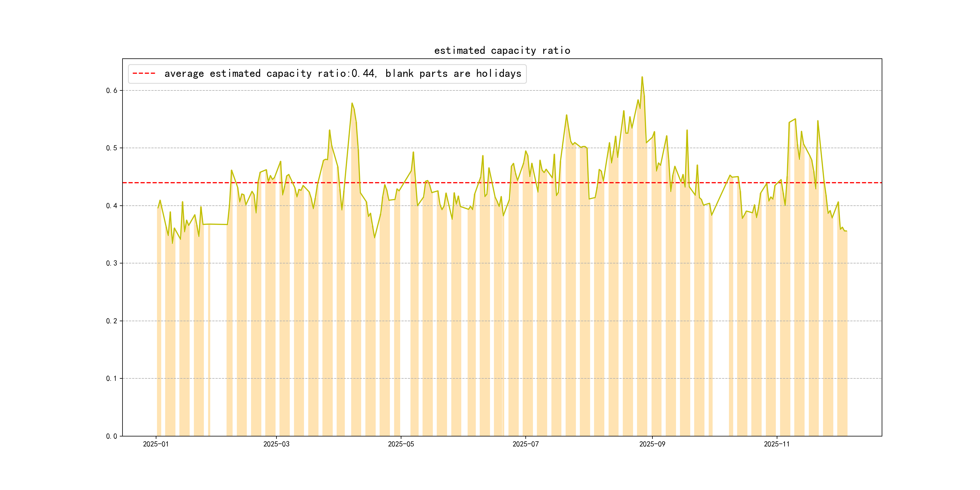Click the 2025-07 x-axis label

pyautogui.click(x=525, y=444)
